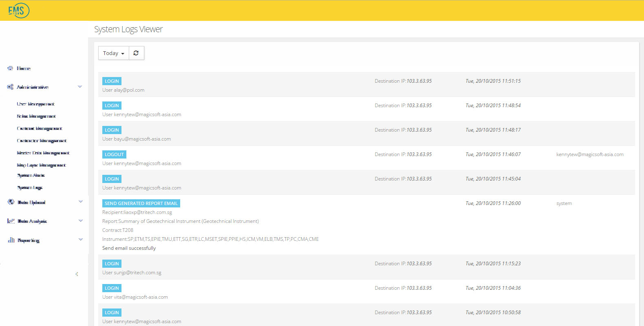Click the Administrative gears icon
Viewport: 644px width, 326px height.
[x=10, y=87]
